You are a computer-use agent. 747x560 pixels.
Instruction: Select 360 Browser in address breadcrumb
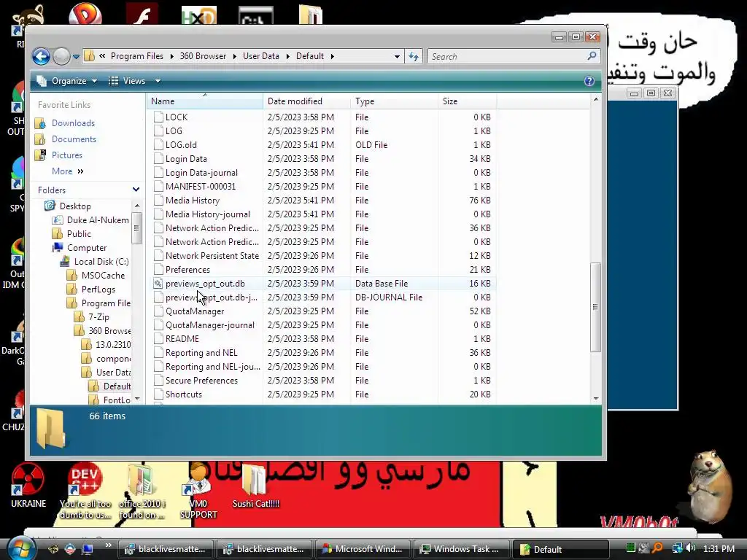203,56
